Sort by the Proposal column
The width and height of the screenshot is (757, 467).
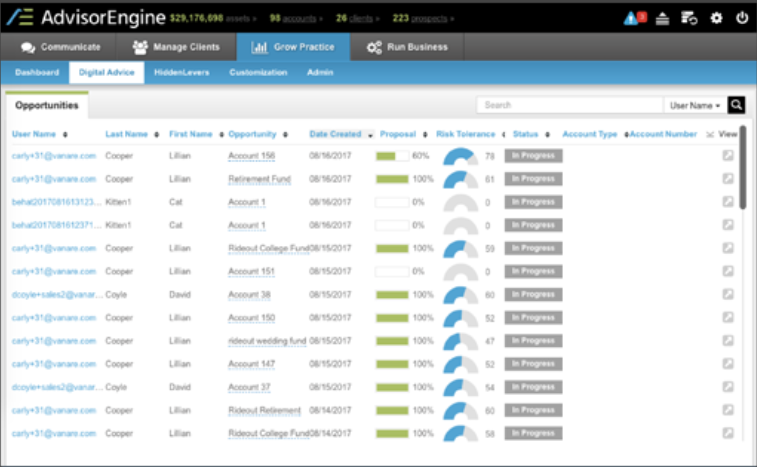[404, 134]
